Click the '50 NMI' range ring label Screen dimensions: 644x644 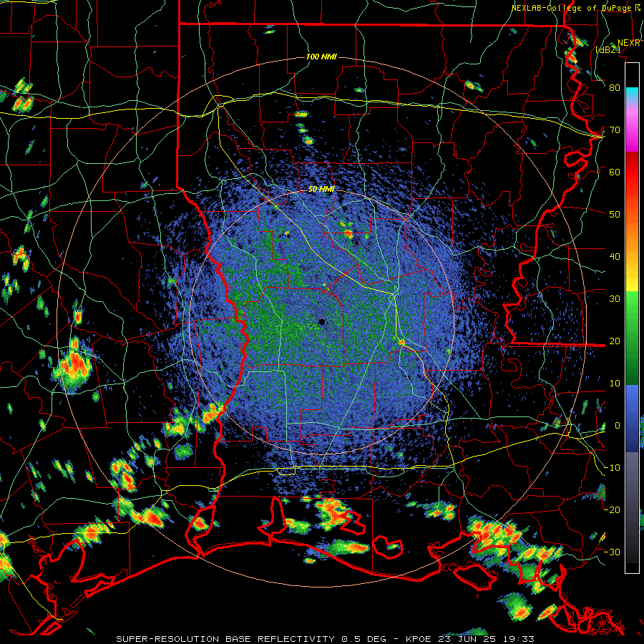coord(321,189)
